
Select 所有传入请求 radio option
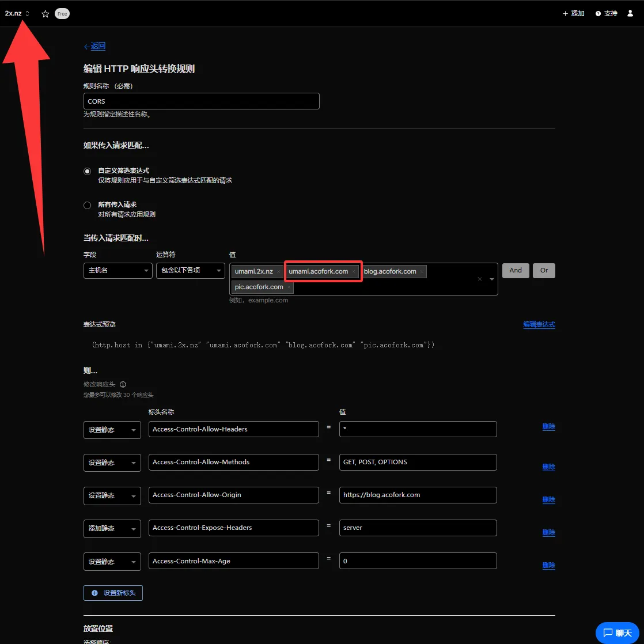click(x=88, y=205)
